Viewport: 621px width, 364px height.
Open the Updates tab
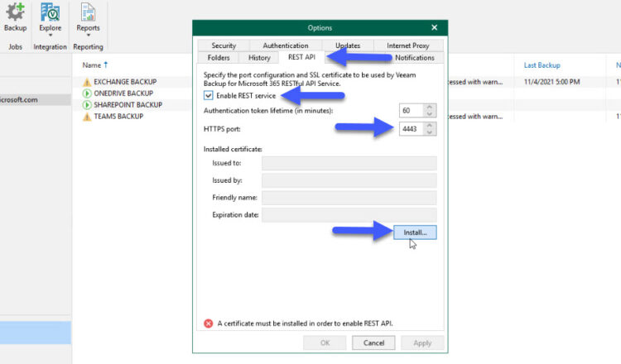(x=348, y=45)
